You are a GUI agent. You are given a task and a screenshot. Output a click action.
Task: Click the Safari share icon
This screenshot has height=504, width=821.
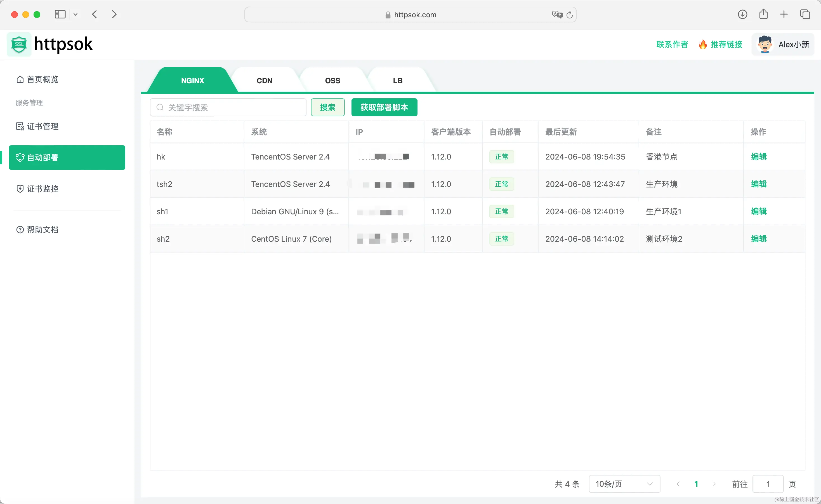click(x=763, y=14)
